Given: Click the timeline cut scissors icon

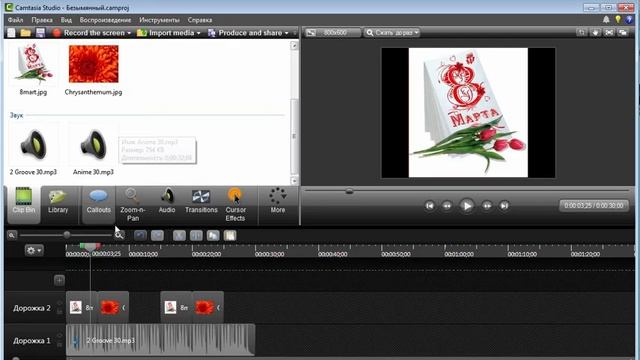Looking at the screenshot, I should point(179,236).
